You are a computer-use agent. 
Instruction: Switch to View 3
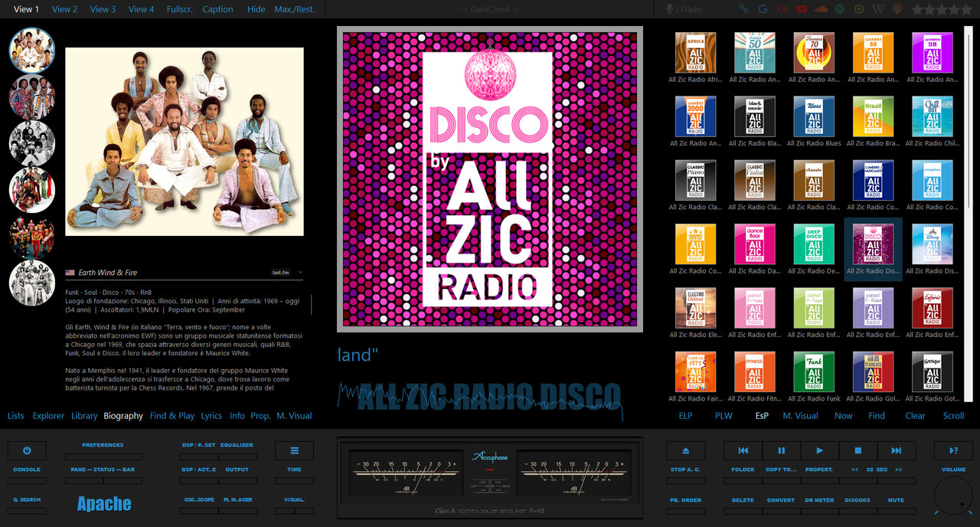pos(103,9)
